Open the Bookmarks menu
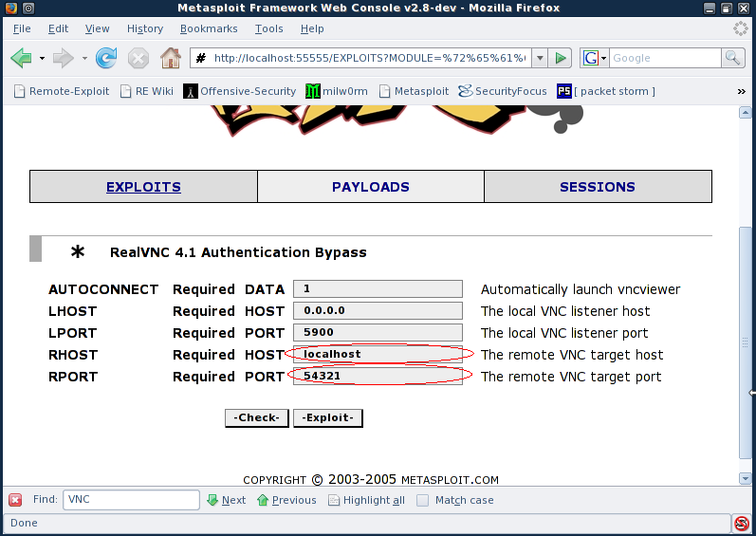756x536 pixels. tap(208, 28)
